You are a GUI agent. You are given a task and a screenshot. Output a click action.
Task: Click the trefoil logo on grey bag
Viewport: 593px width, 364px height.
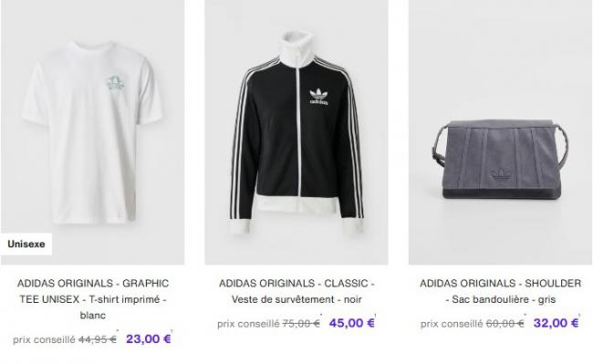coord(500,174)
